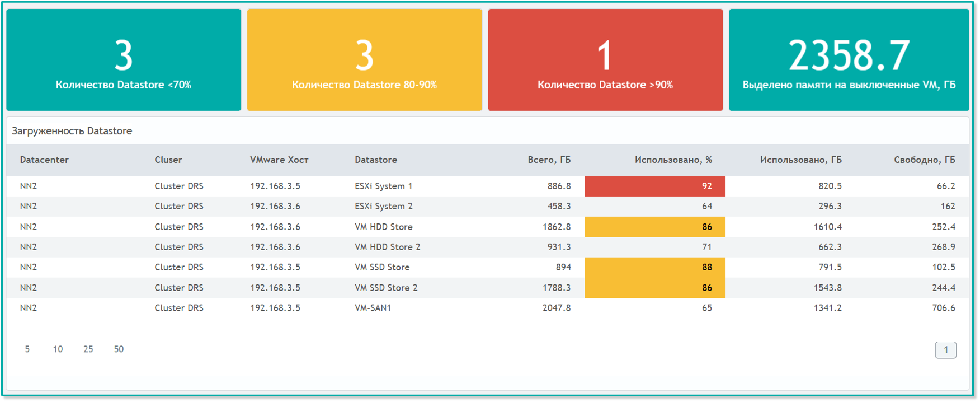Sort by 'Использовано, %' column header

(x=673, y=160)
